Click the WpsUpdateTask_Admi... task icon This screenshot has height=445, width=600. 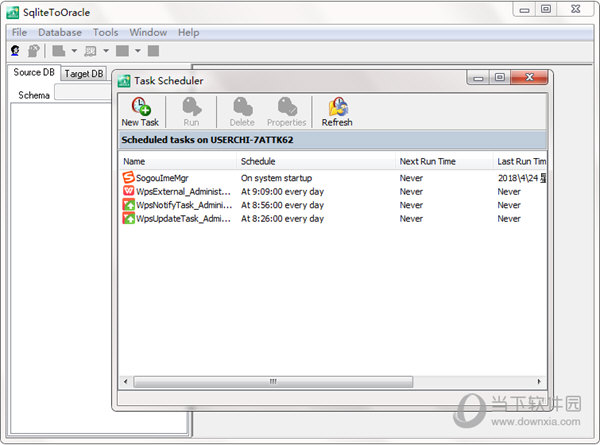pos(129,218)
